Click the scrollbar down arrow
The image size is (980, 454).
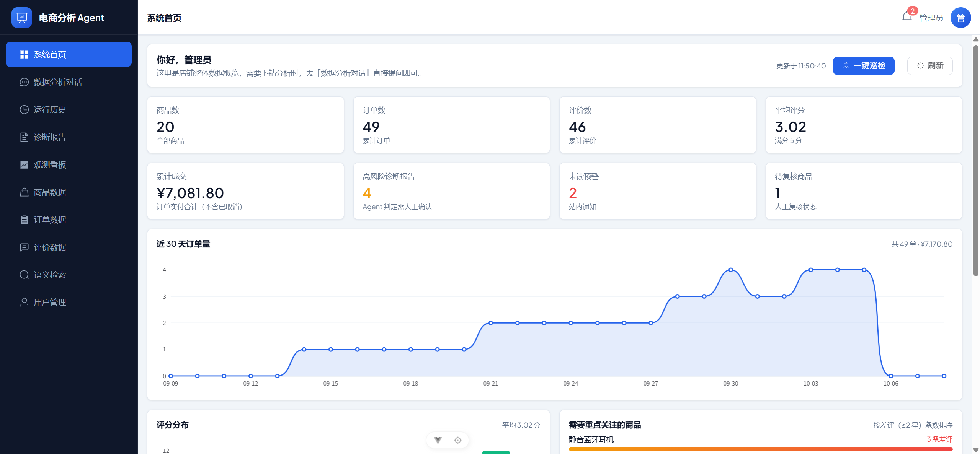(x=976, y=450)
